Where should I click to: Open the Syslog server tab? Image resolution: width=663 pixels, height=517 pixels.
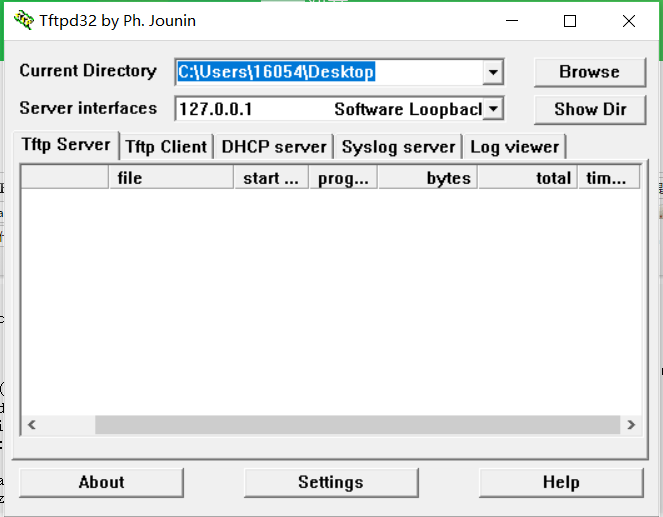click(398, 147)
